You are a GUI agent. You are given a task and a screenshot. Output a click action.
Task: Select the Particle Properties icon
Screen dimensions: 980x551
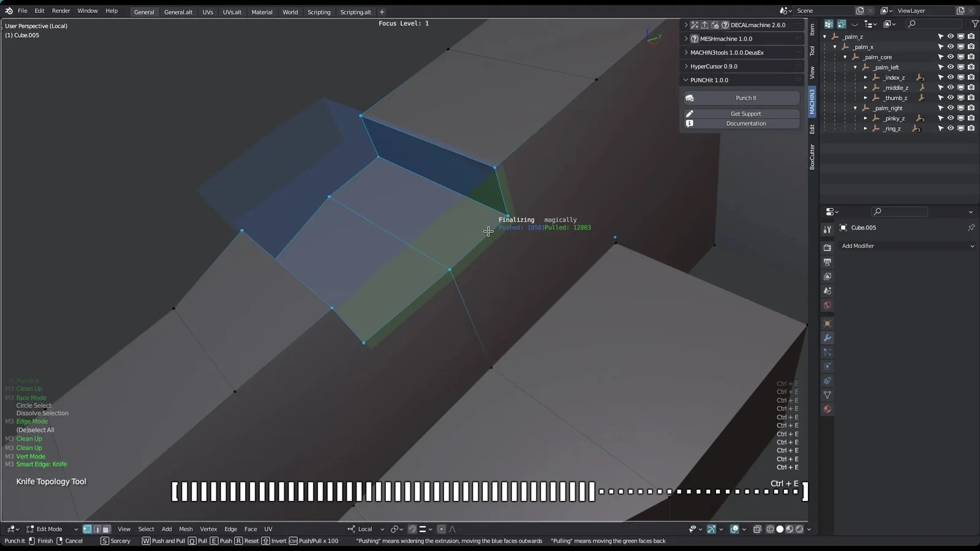coord(827,353)
